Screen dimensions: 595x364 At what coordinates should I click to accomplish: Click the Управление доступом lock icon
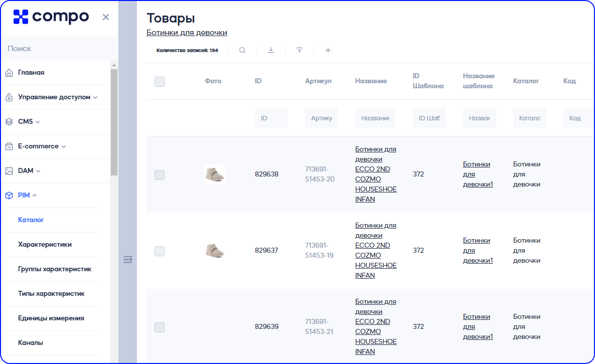(9, 97)
